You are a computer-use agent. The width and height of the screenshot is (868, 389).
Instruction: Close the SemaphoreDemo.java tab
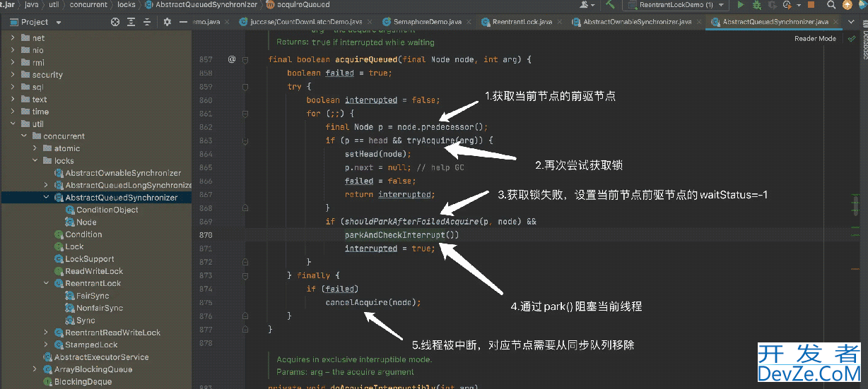coord(469,22)
